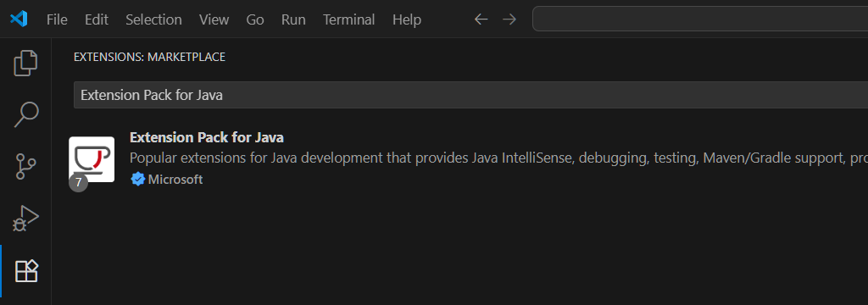Viewport: 868px width, 305px height.
Task: Click the Microsoft publisher name
Action: [x=175, y=180]
